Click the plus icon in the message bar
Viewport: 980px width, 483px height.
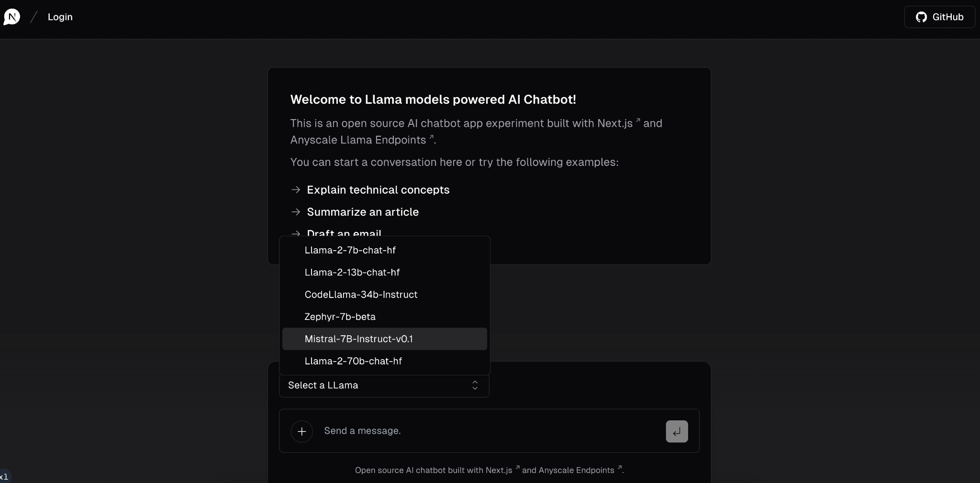click(x=301, y=430)
